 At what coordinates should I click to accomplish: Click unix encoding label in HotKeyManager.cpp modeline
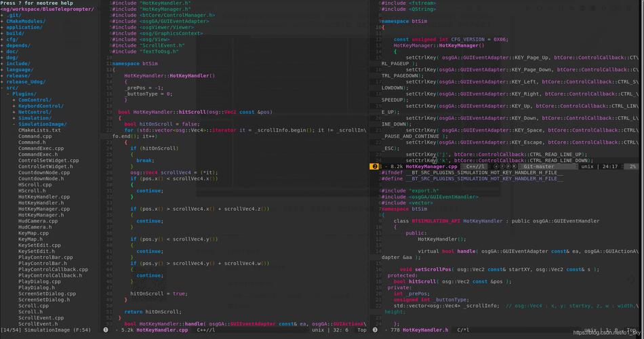coord(587,166)
